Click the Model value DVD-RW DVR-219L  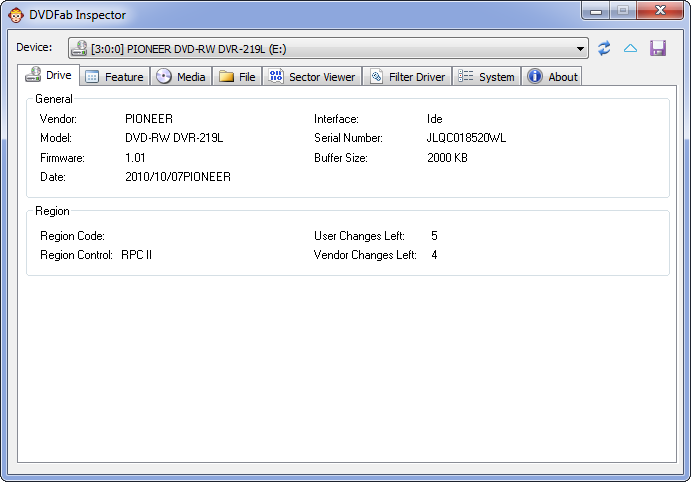(x=174, y=138)
